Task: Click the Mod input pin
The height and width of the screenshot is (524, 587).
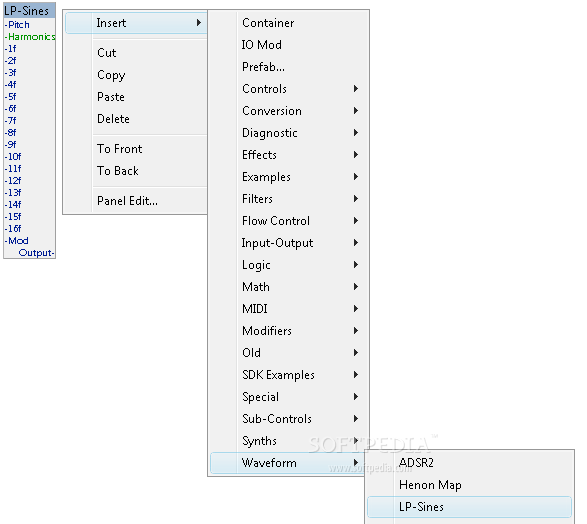Action: (x=16, y=240)
